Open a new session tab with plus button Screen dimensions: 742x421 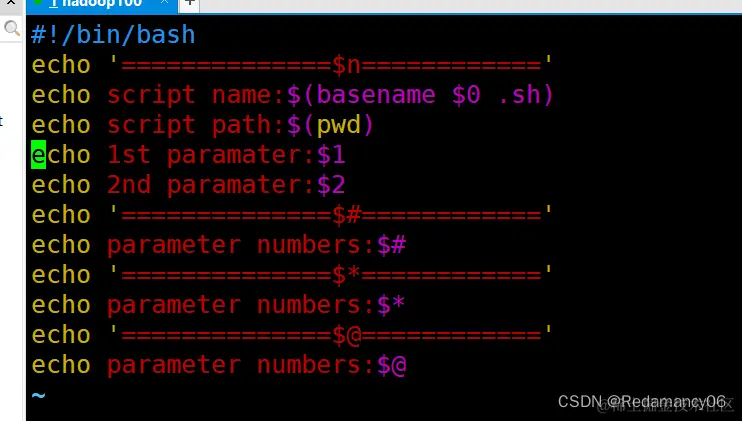190,3
